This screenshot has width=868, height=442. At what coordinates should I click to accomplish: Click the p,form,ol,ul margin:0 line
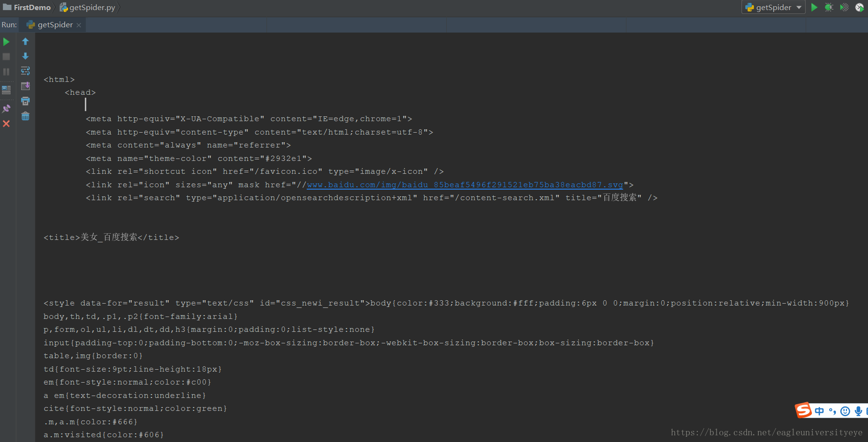tap(209, 329)
